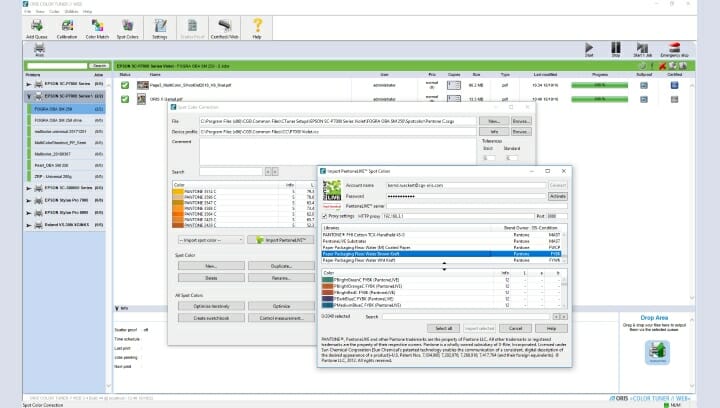Click the Activate button
Screen dimensions: 720x408
click(558, 196)
